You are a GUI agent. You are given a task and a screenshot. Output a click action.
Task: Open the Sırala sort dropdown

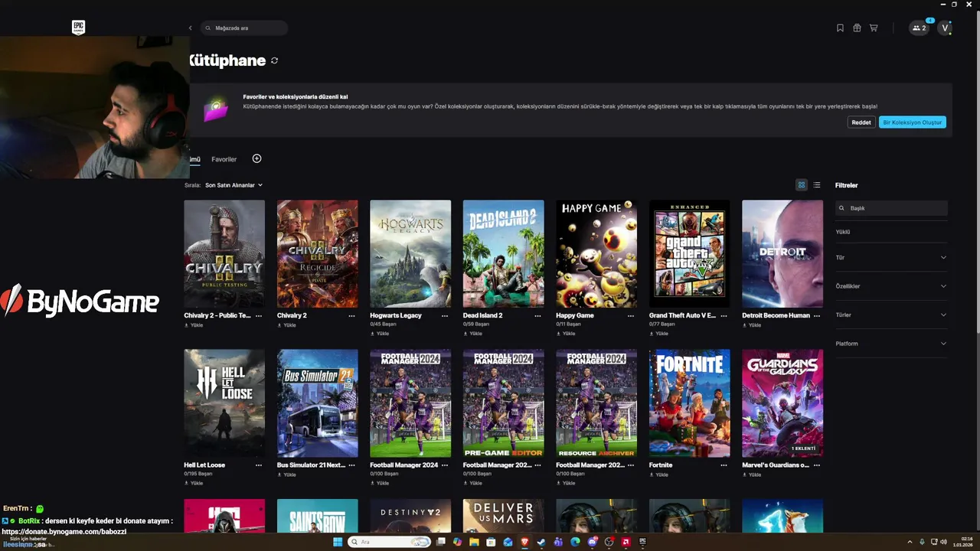[x=234, y=185]
